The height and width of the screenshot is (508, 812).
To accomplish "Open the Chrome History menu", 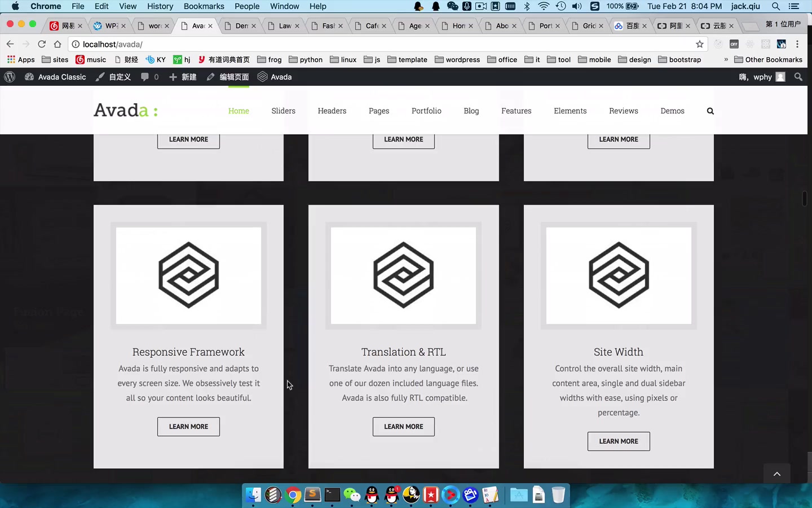I will pos(160,6).
